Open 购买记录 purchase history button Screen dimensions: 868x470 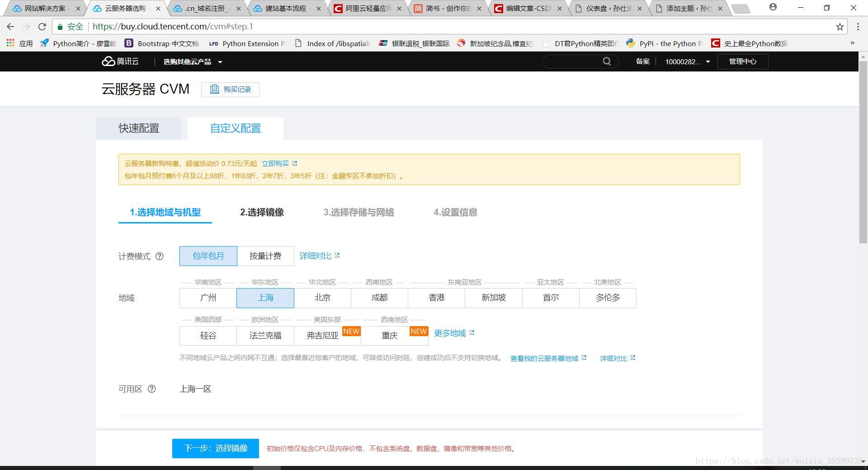click(x=231, y=89)
